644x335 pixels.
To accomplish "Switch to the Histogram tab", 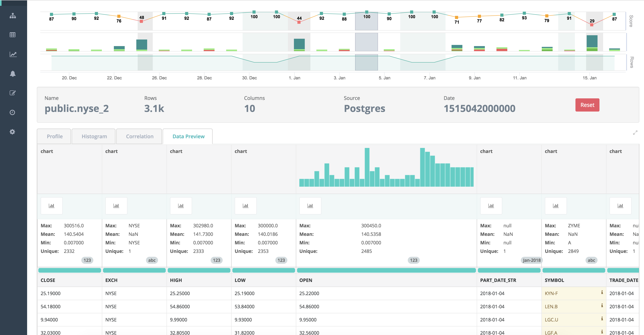I will (94, 136).
